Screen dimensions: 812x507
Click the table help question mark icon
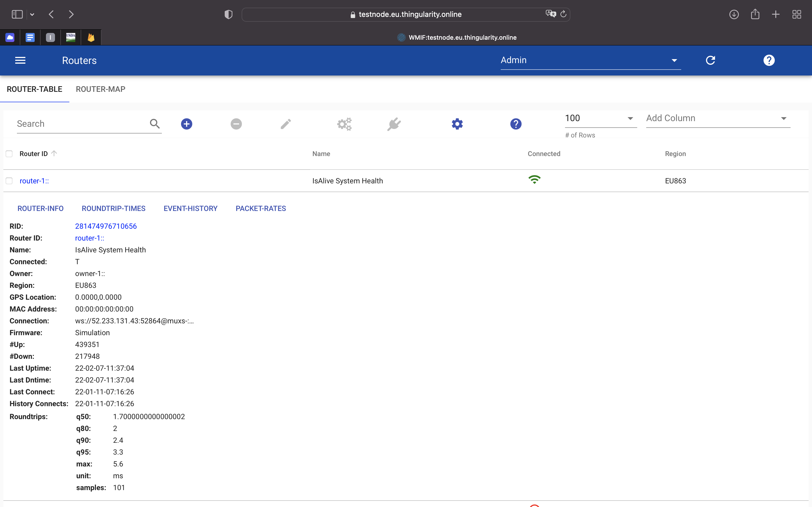point(516,124)
